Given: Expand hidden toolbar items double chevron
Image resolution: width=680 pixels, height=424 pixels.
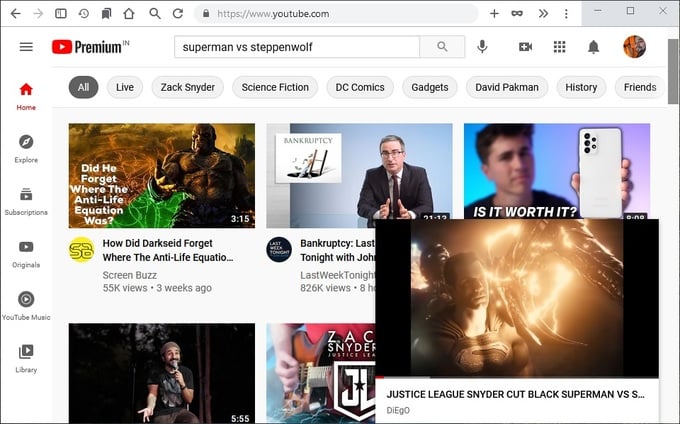Looking at the screenshot, I should [x=543, y=14].
